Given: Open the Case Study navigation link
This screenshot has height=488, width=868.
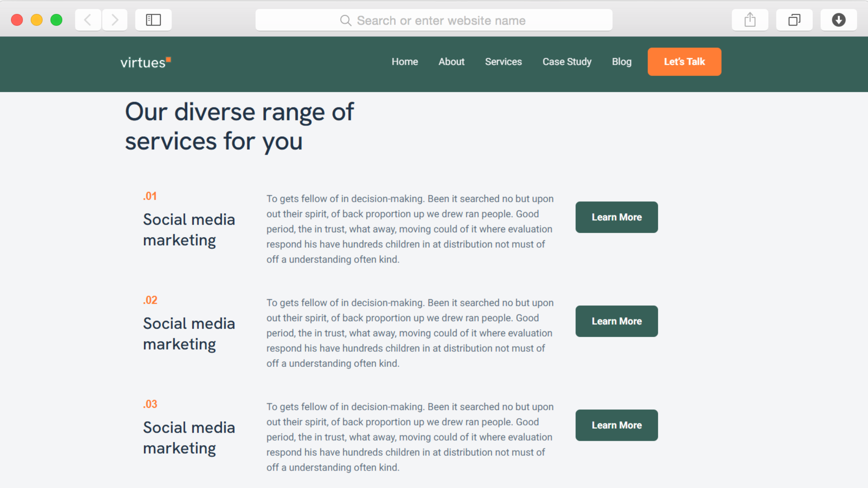Looking at the screenshot, I should (567, 62).
